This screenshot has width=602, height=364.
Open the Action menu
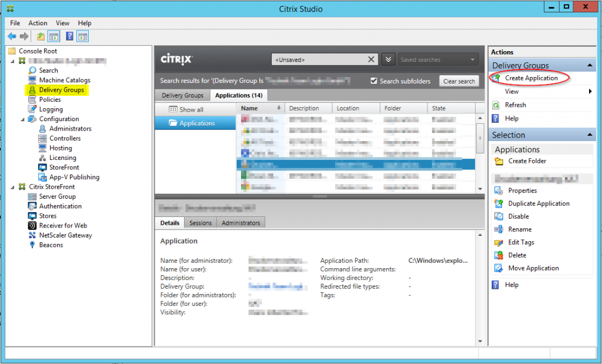[x=38, y=23]
